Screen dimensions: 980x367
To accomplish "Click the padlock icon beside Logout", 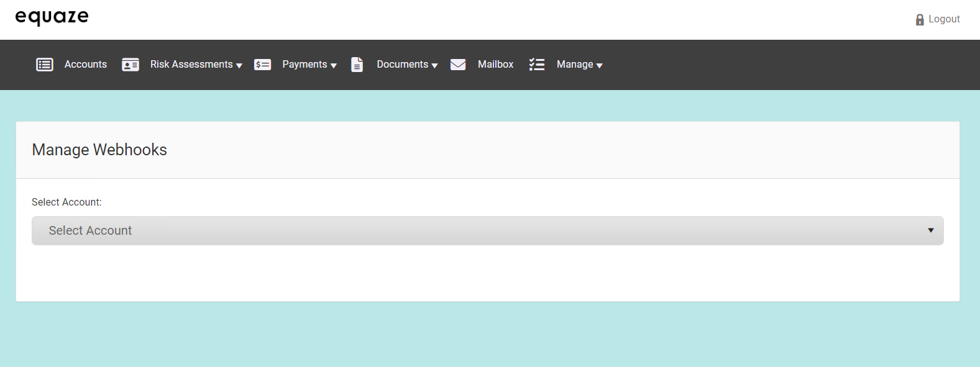I will click(x=920, y=20).
